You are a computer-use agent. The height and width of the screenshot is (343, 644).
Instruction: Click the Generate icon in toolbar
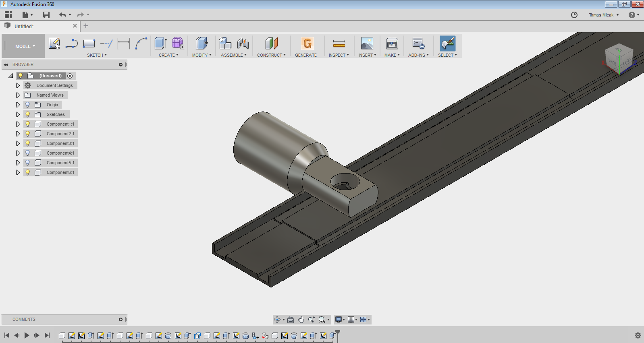click(307, 43)
